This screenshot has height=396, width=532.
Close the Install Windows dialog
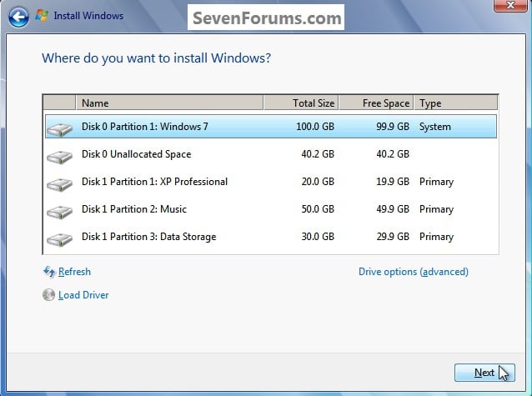(x=510, y=6)
